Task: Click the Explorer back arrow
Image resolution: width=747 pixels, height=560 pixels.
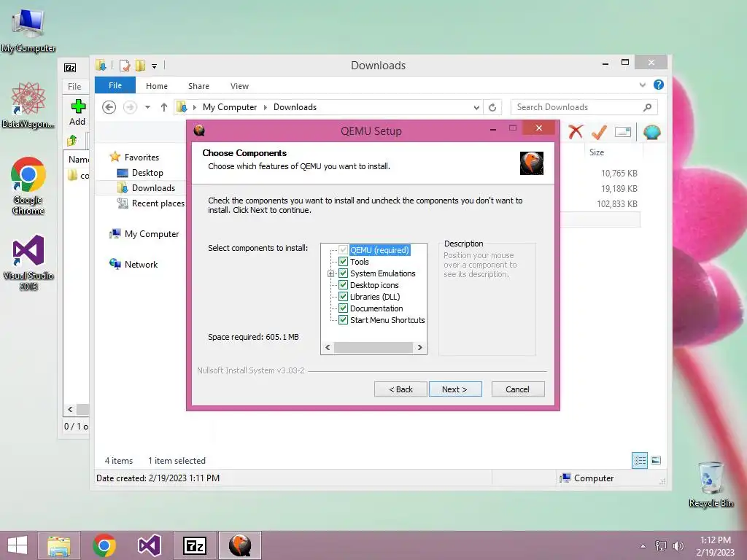Action: pos(109,107)
